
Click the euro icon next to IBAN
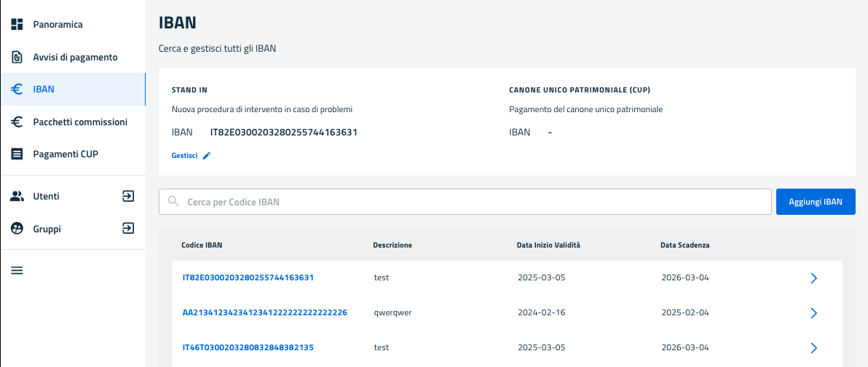pyautogui.click(x=17, y=90)
